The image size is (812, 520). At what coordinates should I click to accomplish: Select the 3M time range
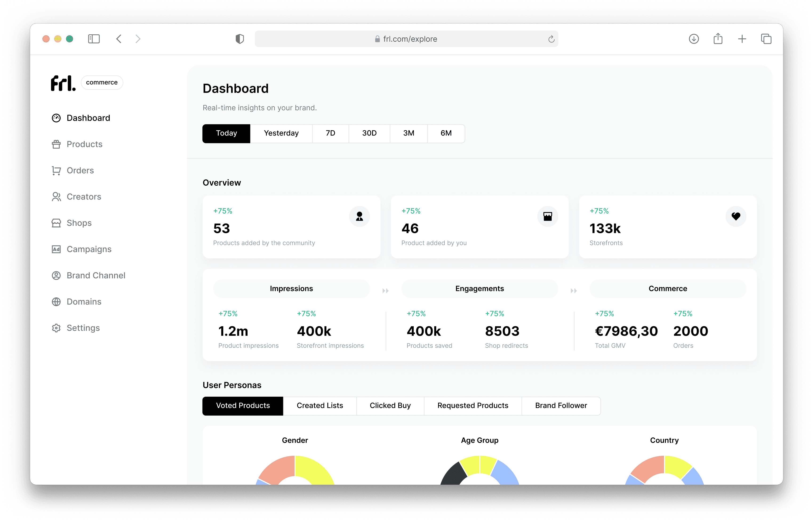[409, 133]
